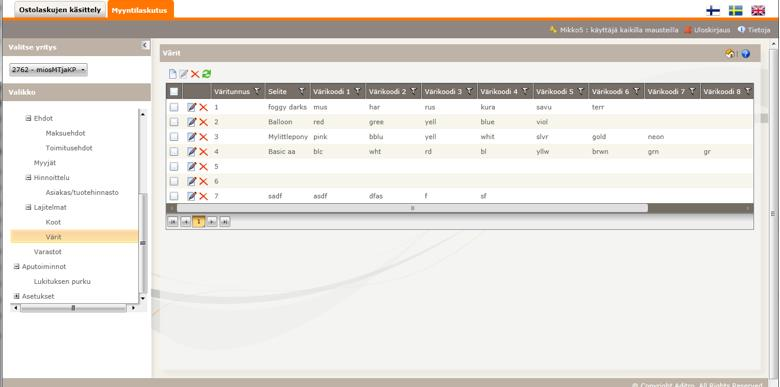Filter the Värikoodi 2 column
Screen dimensions: 780x387
point(413,92)
